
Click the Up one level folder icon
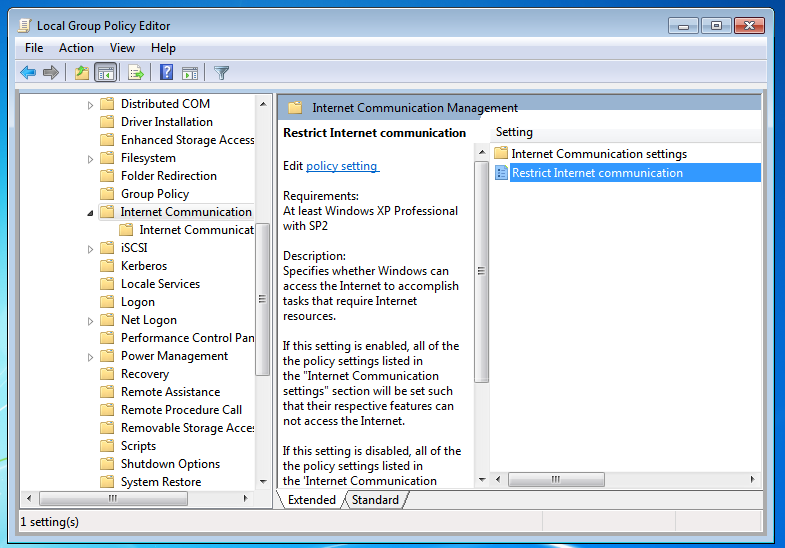coord(82,73)
